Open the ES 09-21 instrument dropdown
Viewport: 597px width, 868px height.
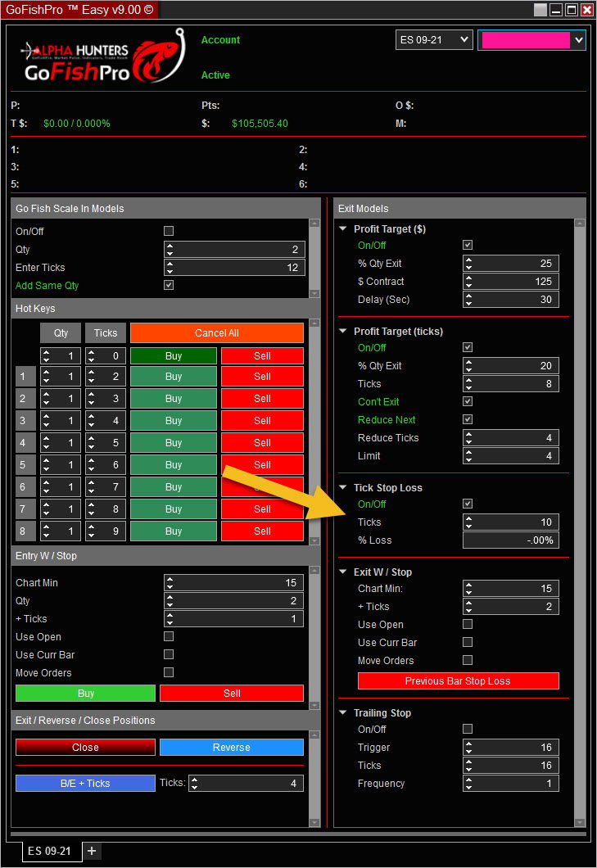pos(434,40)
